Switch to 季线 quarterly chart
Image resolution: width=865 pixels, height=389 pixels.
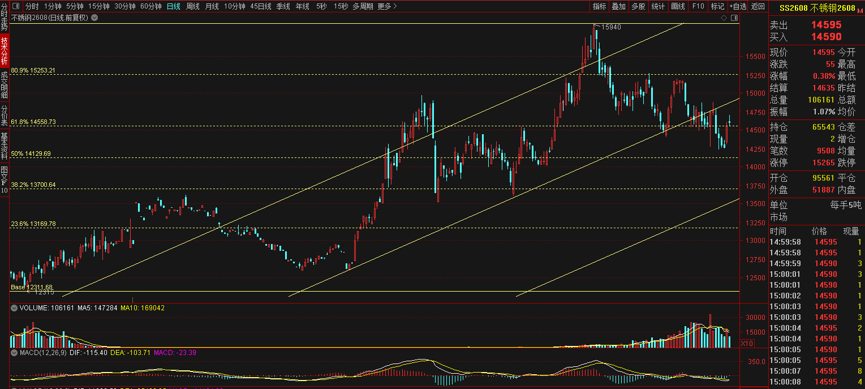283,7
